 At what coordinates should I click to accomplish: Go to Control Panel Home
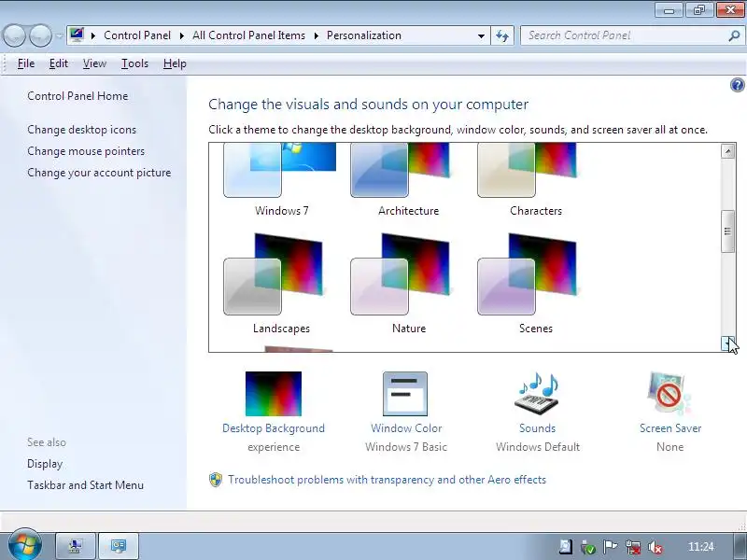pos(78,96)
